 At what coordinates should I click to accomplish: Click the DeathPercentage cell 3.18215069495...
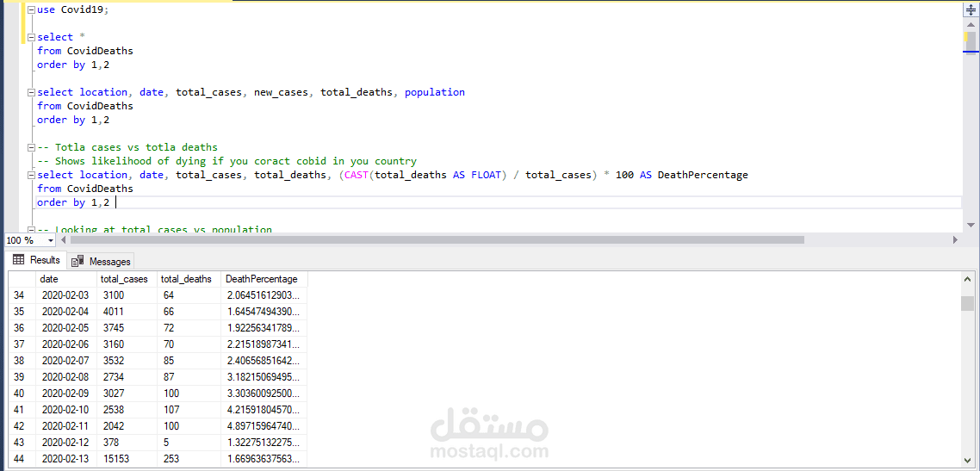click(x=264, y=376)
